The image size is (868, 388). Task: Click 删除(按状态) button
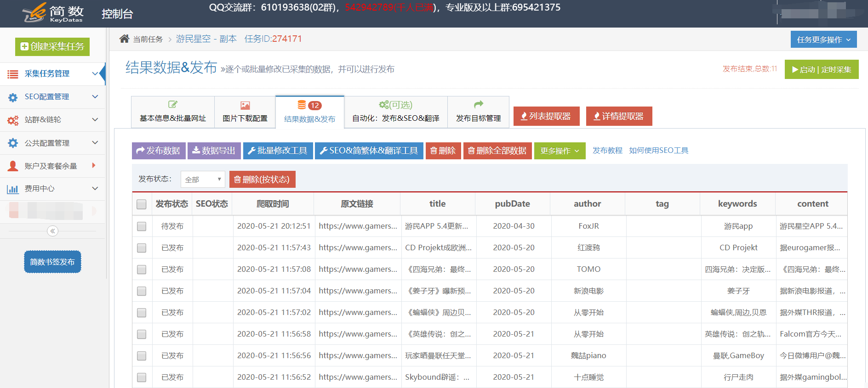tap(263, 180)
